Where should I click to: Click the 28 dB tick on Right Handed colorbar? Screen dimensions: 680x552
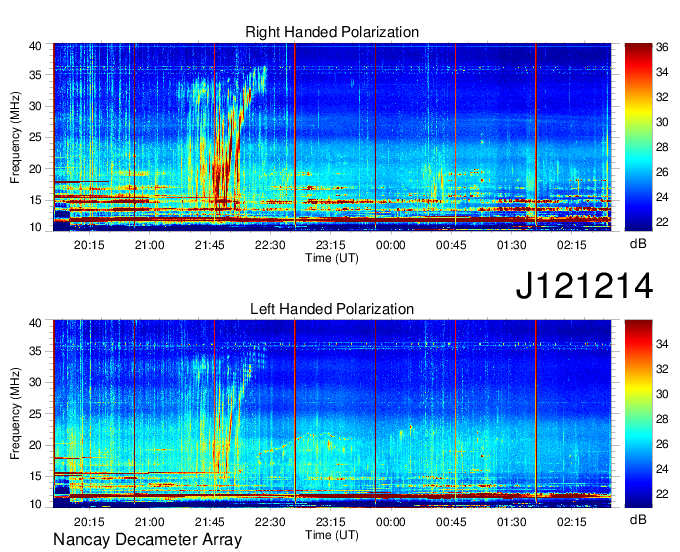coord(662,147)
